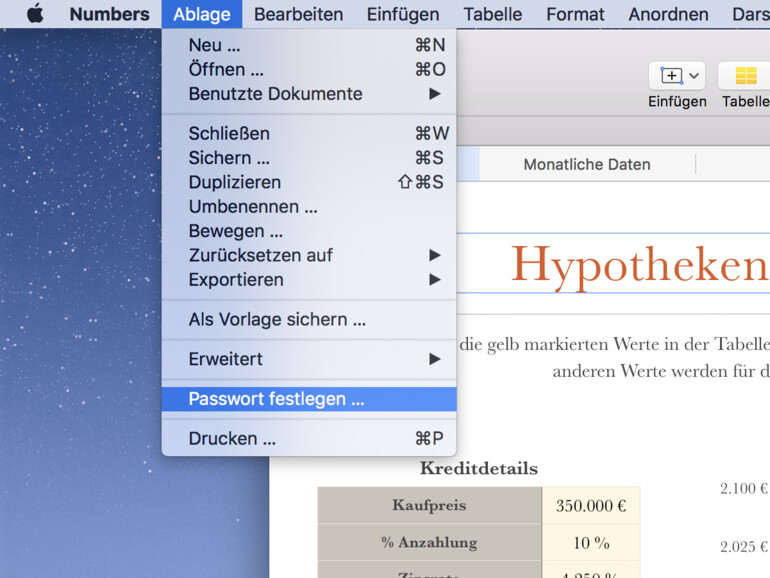This screenshot has width=770, height=578.
Task: Open the Bearbeiten menu
Action: 299,14
